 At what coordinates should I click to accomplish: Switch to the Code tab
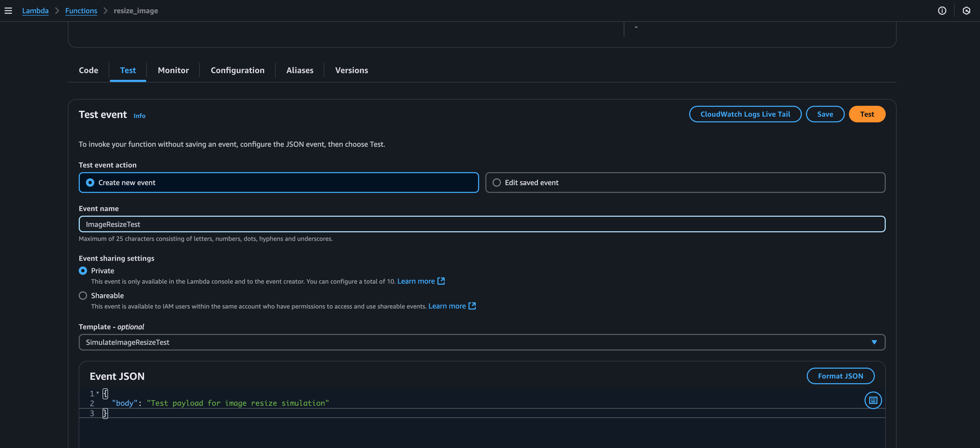click(x=89, y=70)
